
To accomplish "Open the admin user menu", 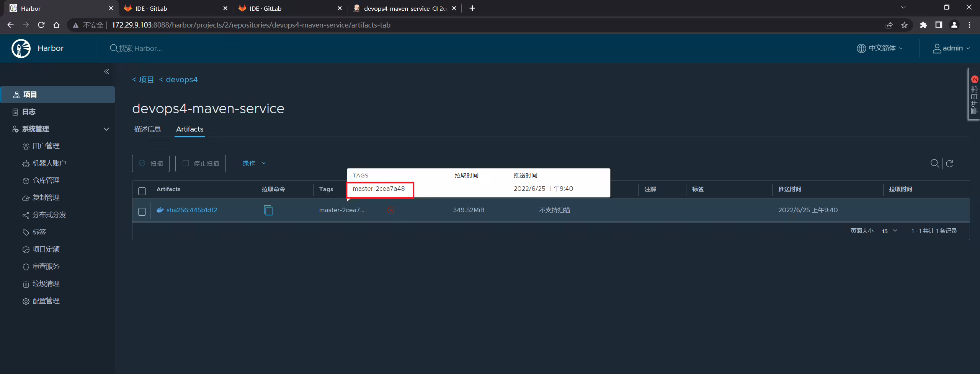I will pos(951,48).
